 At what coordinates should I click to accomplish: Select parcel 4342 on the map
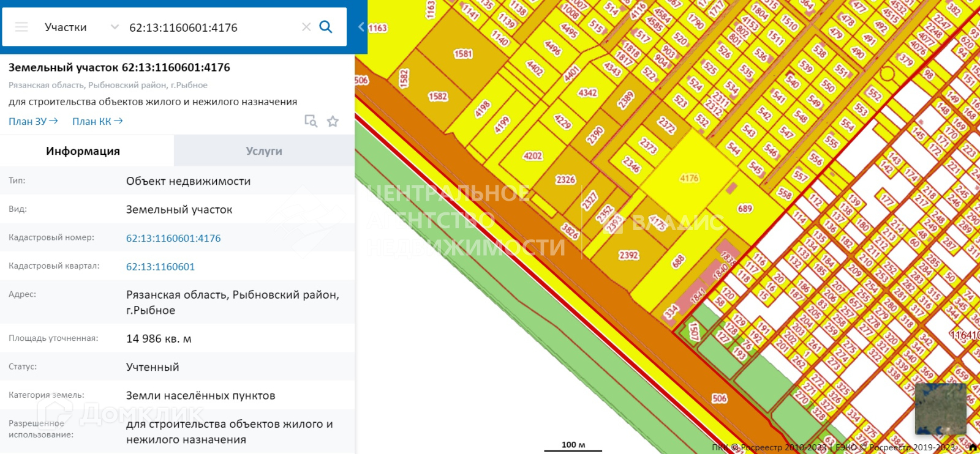[x=587, y=93]
